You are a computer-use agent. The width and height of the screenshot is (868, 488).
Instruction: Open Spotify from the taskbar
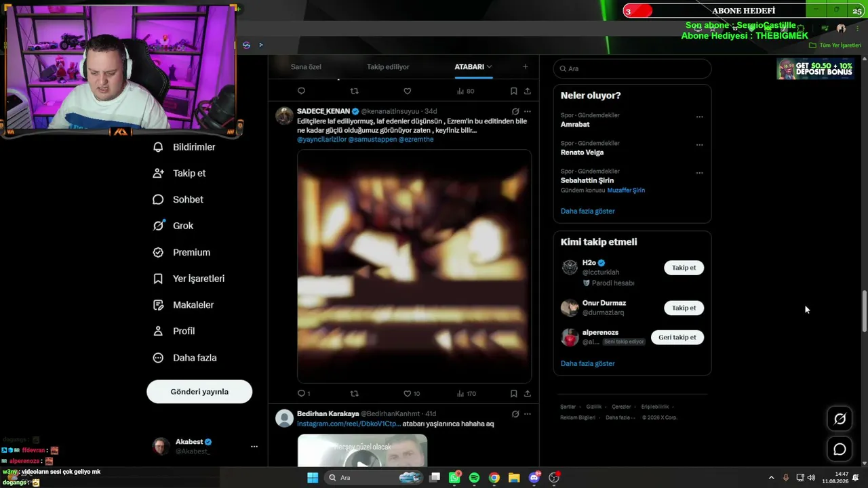[x=474, y=478]
